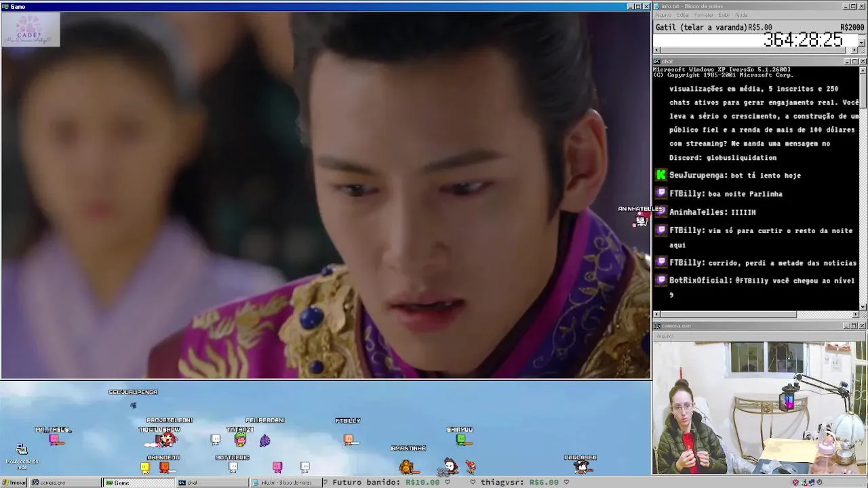Open Arquivo menu in Bloco de notas
The image size is (868, 488).
(663, 15)
